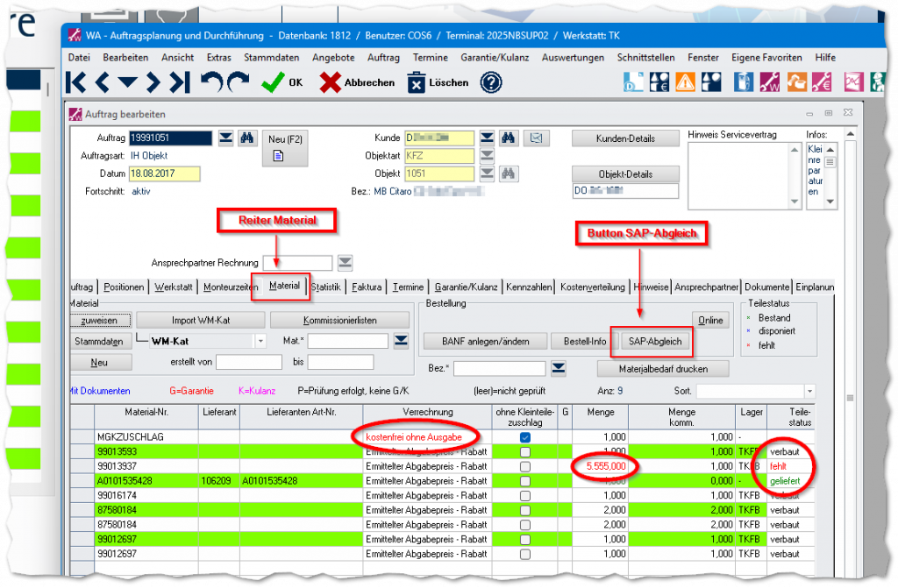898x588 pixels.
Task: Open Ansprechpartner Rechnung dropdown arrow
Action: [x=345, y=263]
